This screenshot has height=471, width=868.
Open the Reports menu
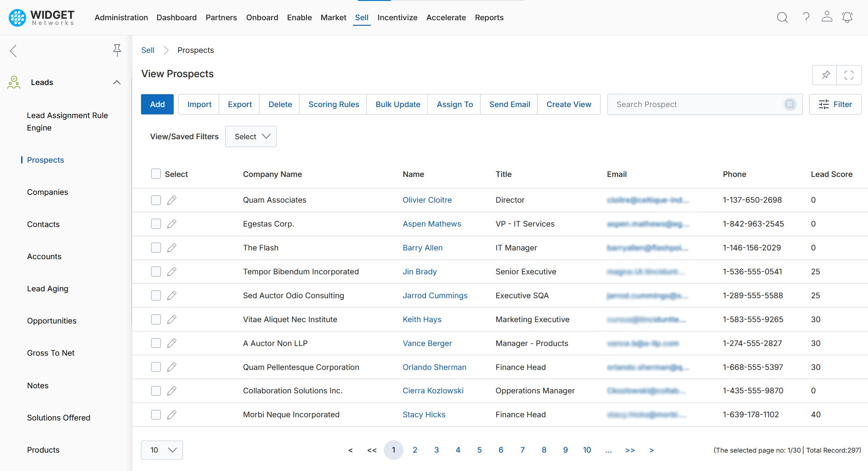[489, 17]
